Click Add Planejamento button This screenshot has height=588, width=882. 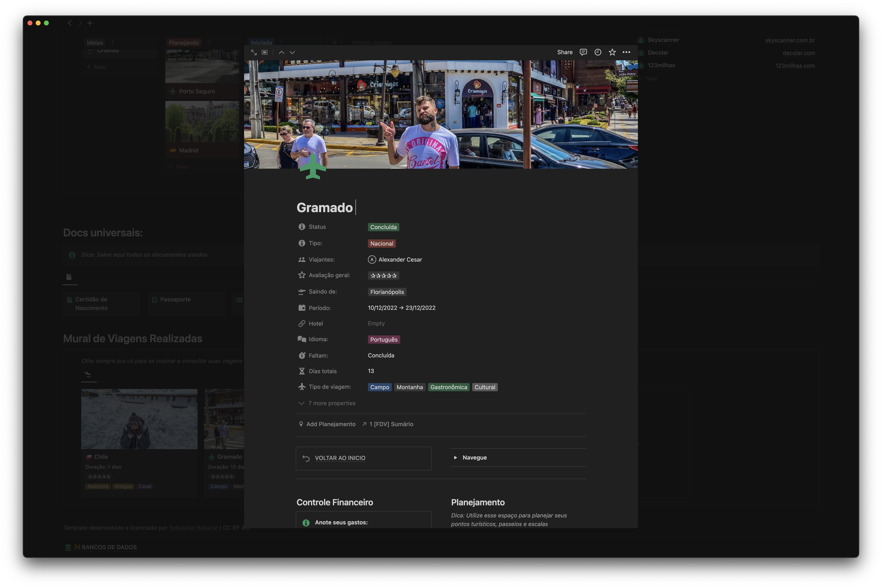click(327, 424)
